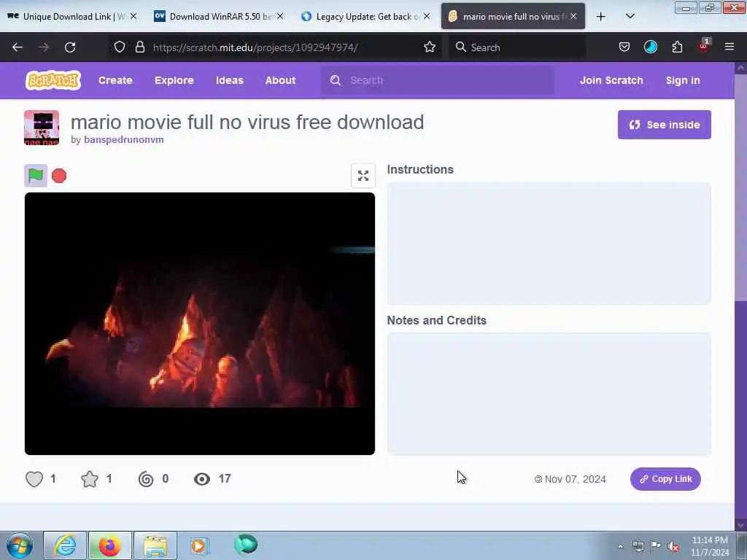Reload the current page
The image size is (747, 560).
(70, 47)
